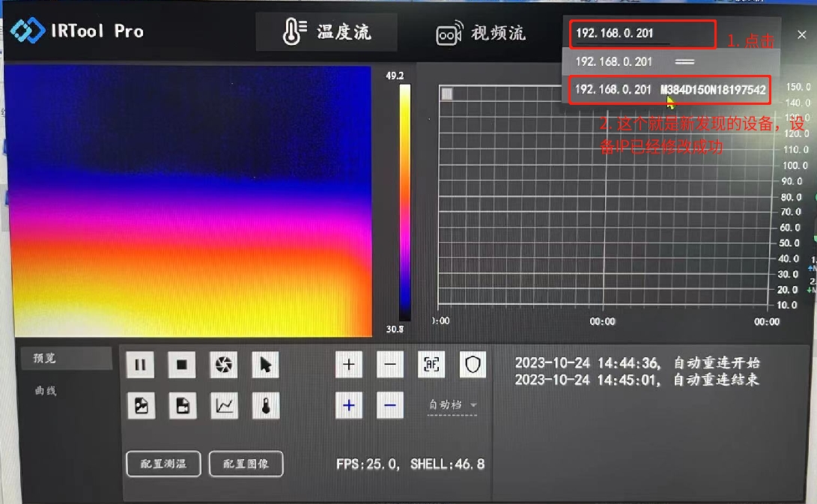817x504 pixels.
Task: Click the thermometer icon
Action: pos(265,406)
